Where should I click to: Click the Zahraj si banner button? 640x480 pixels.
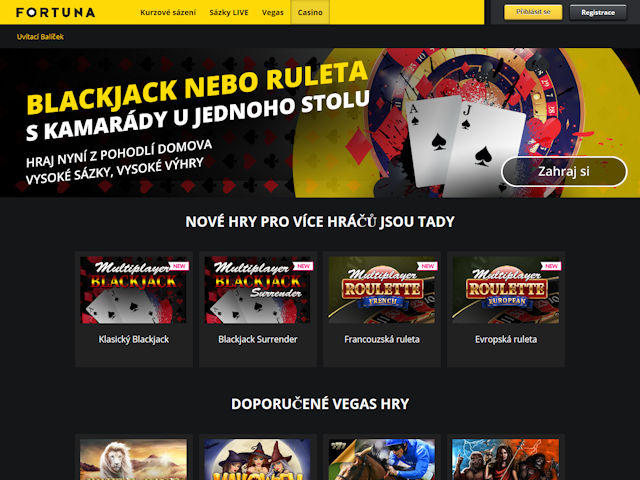[x=564, y=171]
